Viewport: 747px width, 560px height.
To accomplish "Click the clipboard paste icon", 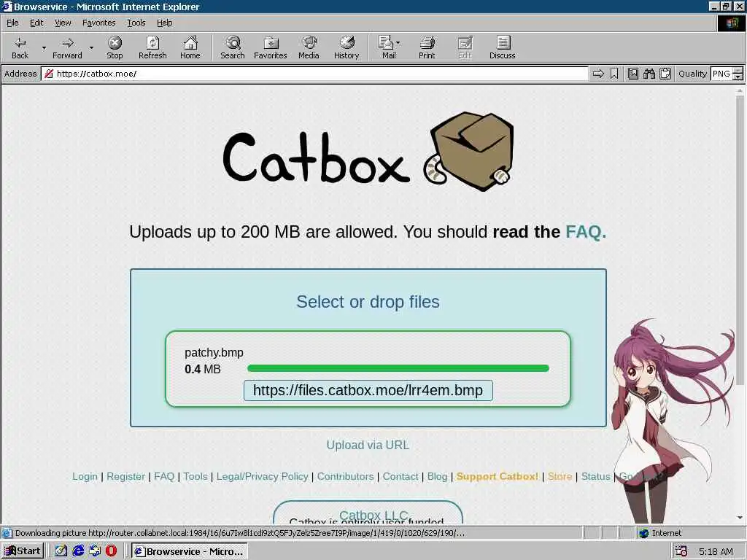I will (x=665, y=74).
